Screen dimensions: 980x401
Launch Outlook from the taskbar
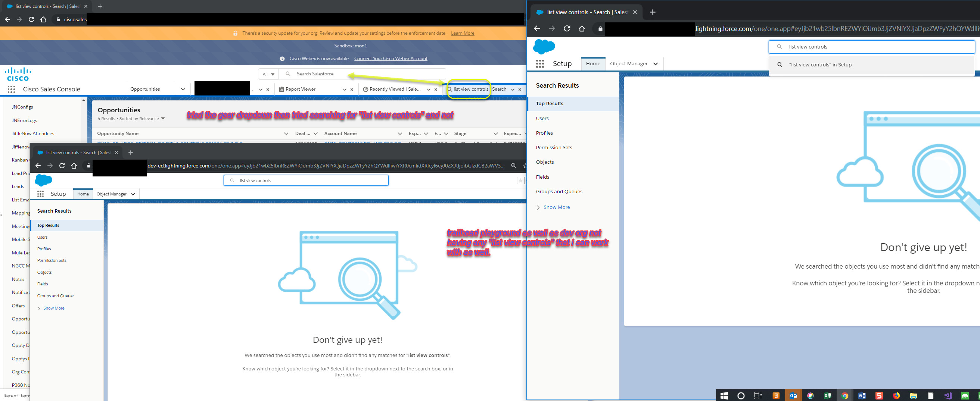click(x=793, y=396)
